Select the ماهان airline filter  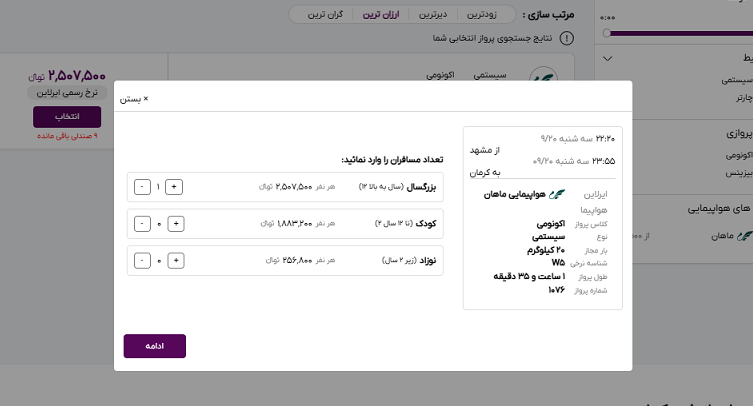722,236
